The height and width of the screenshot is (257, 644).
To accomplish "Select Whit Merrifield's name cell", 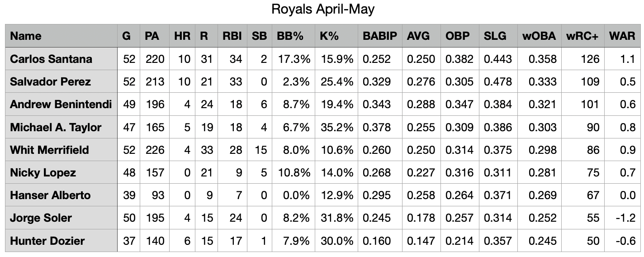I will click(x=49, y=150).
